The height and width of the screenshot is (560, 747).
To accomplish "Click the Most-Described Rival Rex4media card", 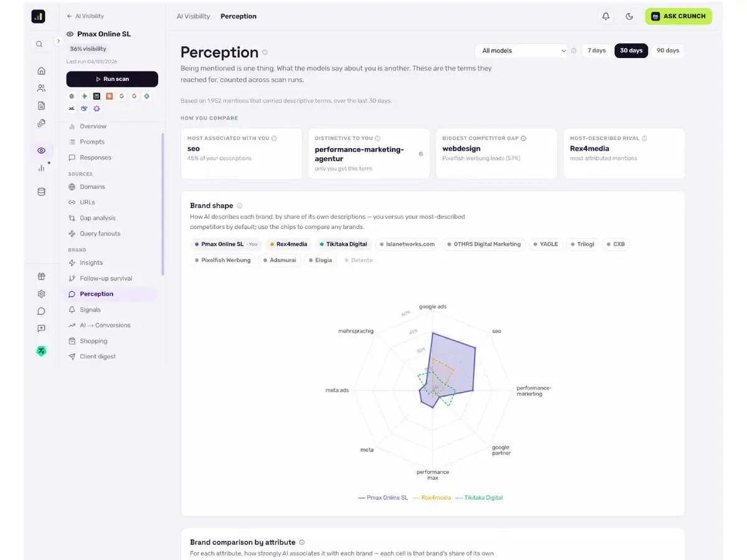I will (624, 154).
